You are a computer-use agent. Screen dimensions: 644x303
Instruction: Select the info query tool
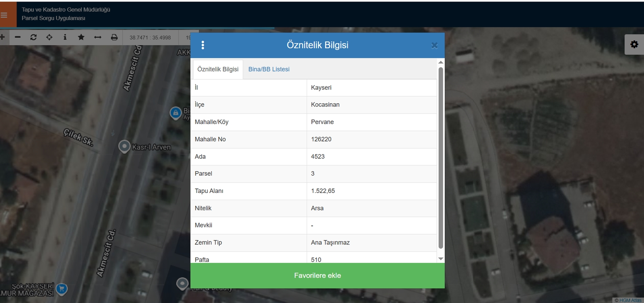click(65, 37)
